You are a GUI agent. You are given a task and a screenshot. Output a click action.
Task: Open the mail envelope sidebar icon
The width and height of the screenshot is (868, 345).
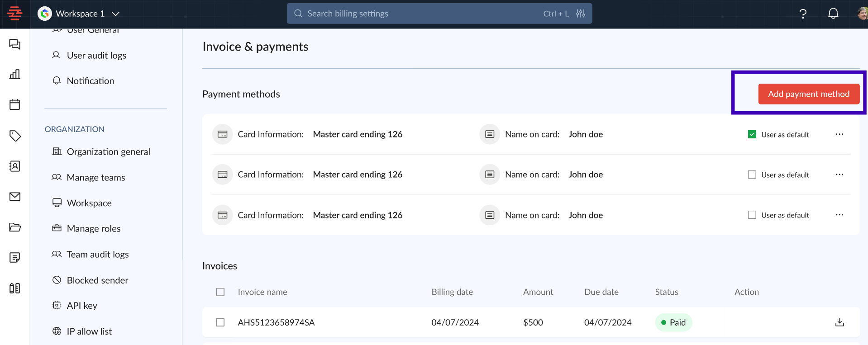coord(14,196)
